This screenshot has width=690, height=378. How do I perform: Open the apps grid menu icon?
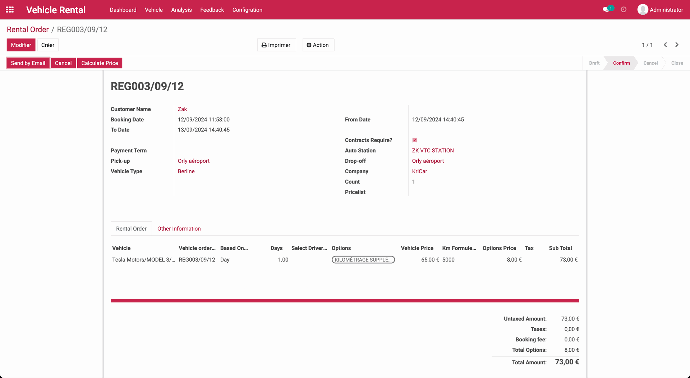(10, 10)
